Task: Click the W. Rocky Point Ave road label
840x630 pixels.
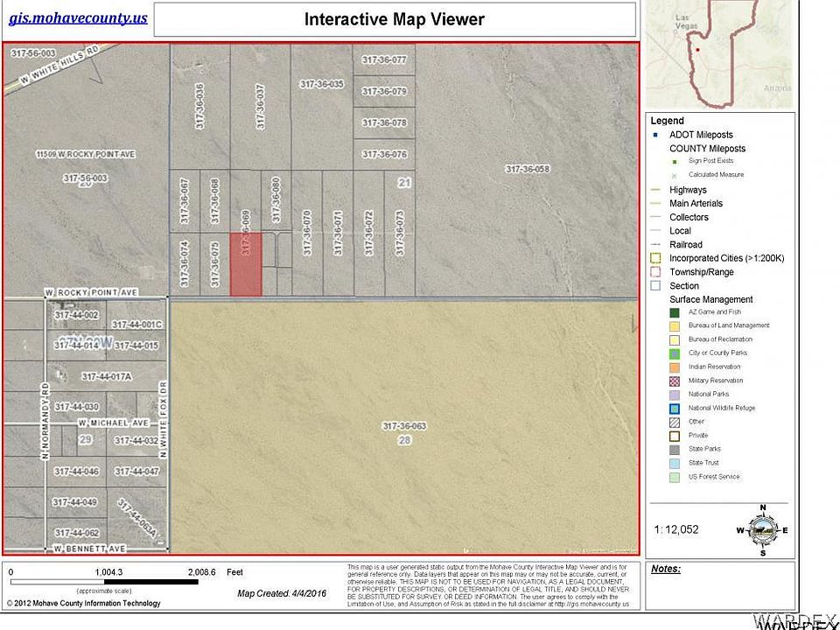Action: pos(91,292)
